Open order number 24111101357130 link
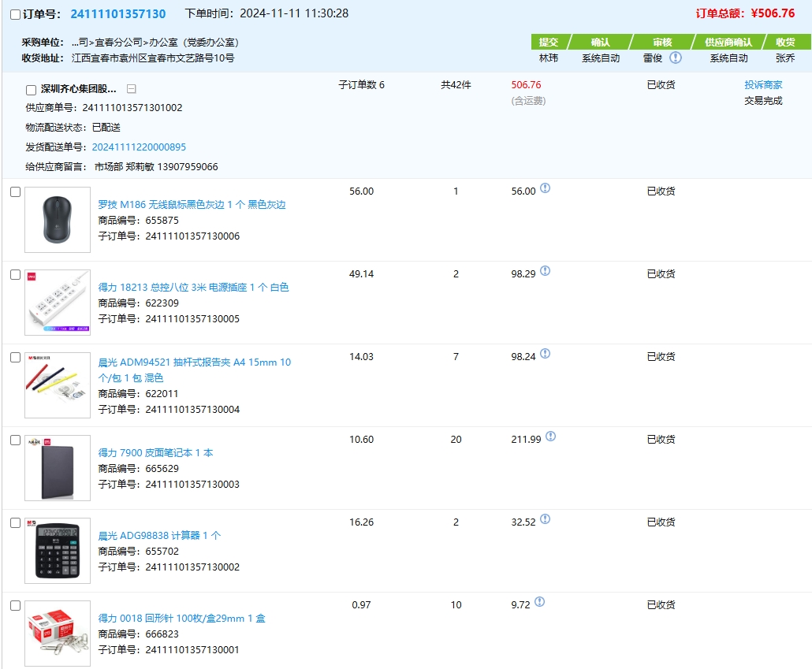 [x=118, y=14]
